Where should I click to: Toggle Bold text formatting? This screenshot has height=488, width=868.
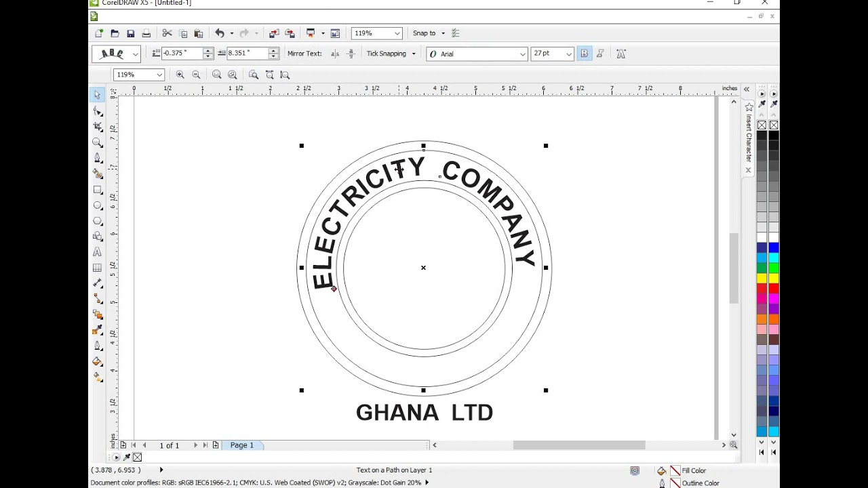click(585, 54)
